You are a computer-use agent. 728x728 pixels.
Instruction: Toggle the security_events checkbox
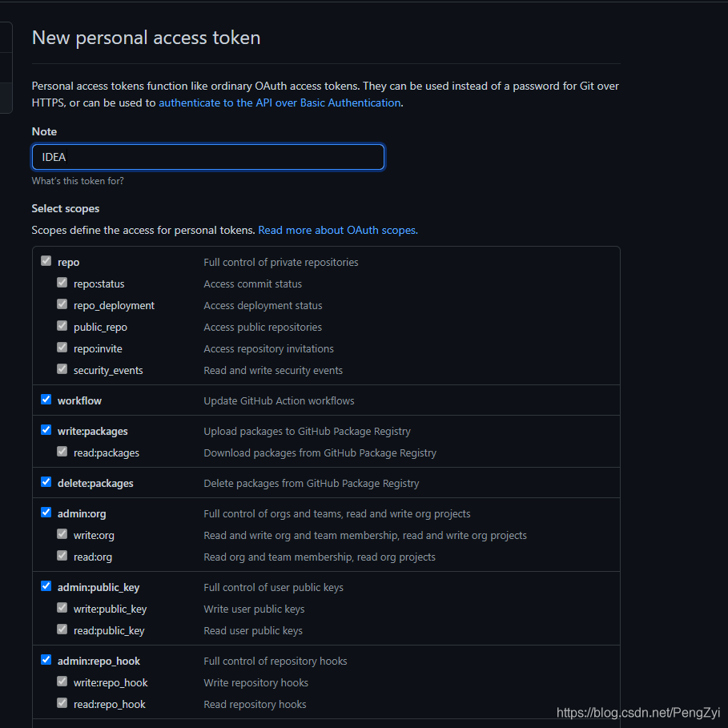pyautogui.click(x=62, y=369)
